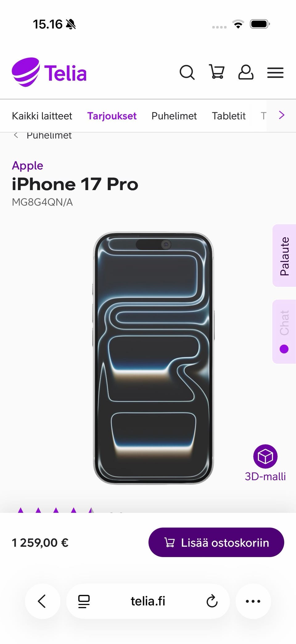Select Kaikki laitteet tab
Image resolution: width=296 pixels, height=644 pixels.
point(42,116)
